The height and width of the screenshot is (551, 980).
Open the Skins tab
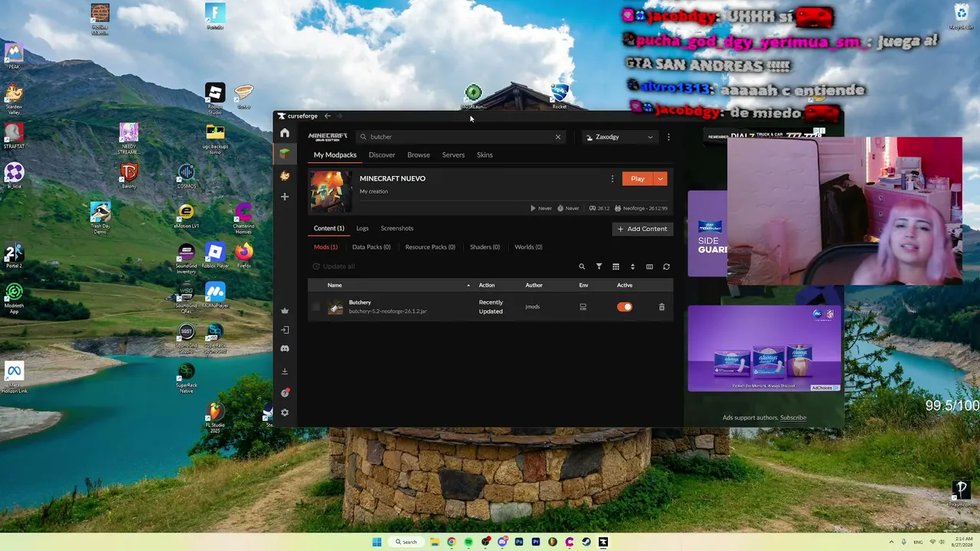(x=485, y=155)
